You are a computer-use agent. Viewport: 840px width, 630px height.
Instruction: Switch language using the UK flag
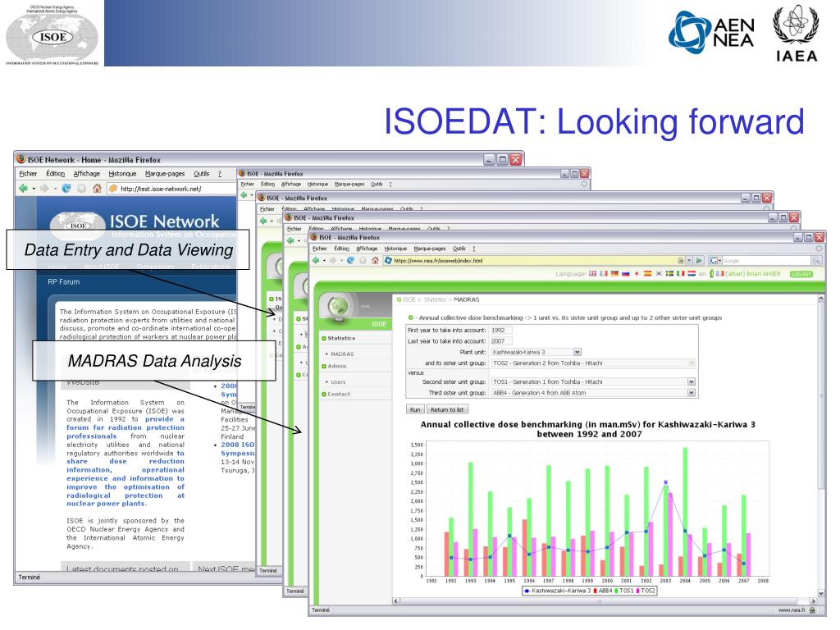(592, 274)
